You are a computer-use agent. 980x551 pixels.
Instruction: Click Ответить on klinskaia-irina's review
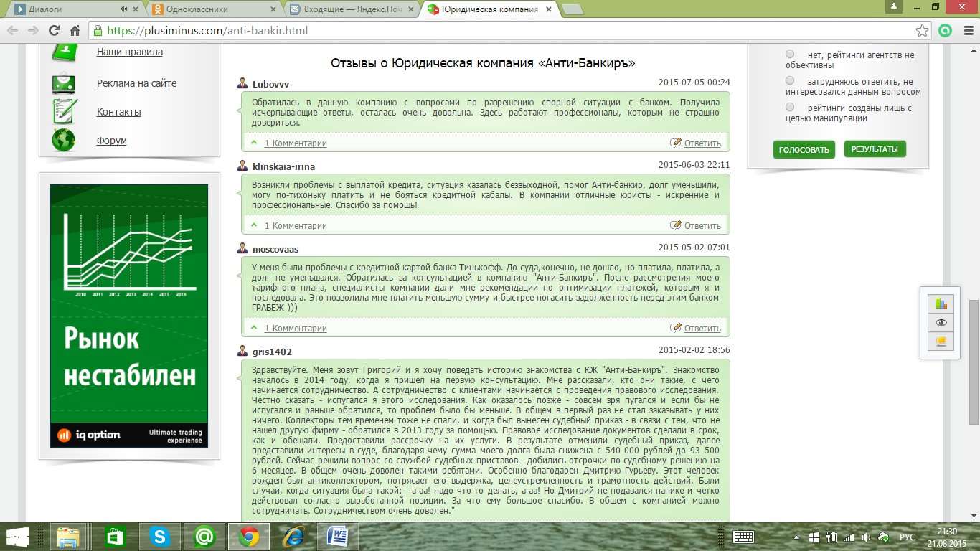click(702, 226)
